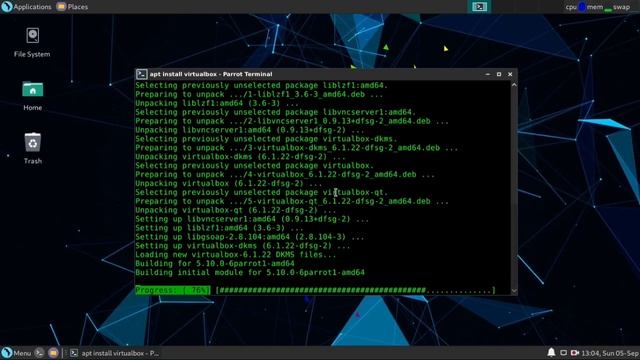This screenshot has height=360, width=640.
Task: Open the Places menu in top panel
Action: [72, 7]
